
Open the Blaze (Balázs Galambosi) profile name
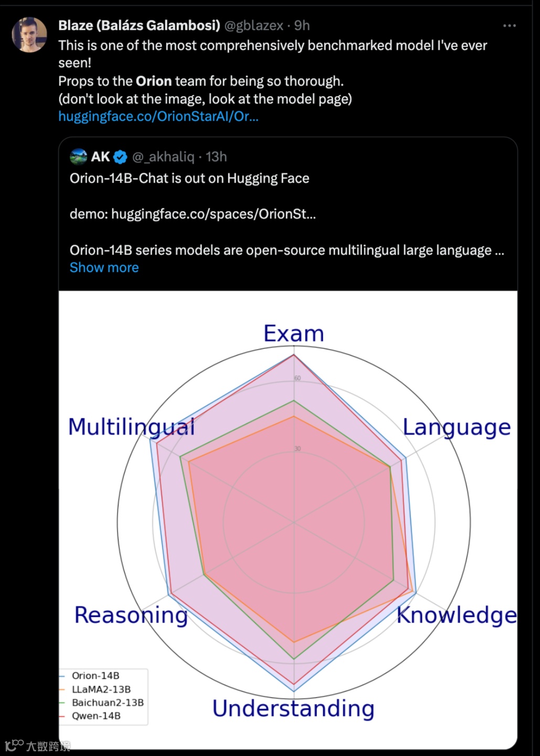coord(139,25)
